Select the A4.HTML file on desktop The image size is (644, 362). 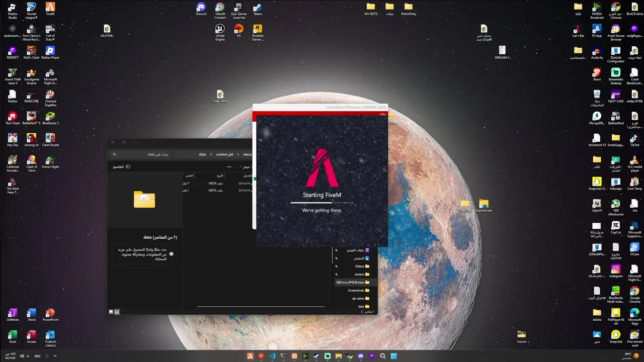click(107, 31)
